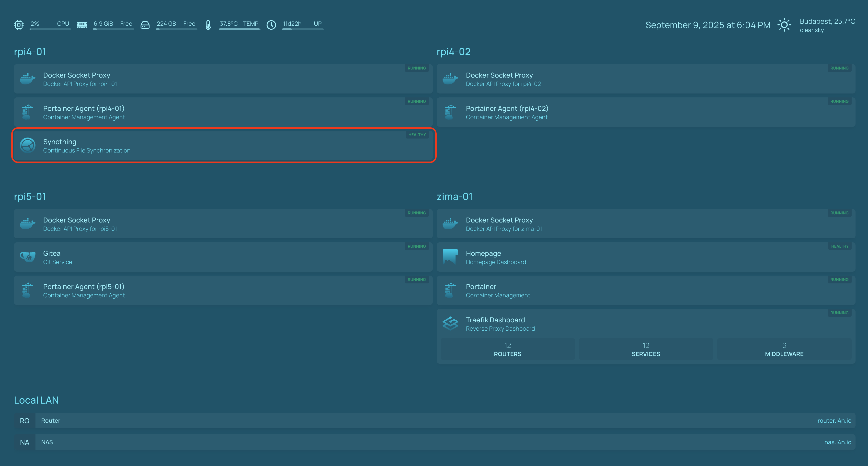Click the Portainer crane icon on zima-01

click(450, 290)
